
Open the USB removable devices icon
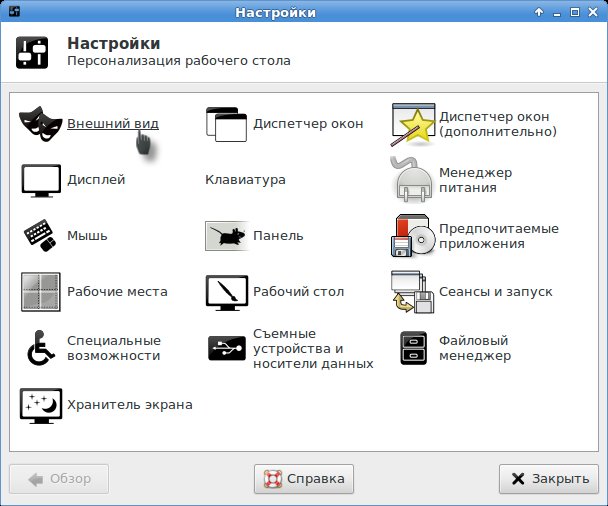[x=227, y=348]
